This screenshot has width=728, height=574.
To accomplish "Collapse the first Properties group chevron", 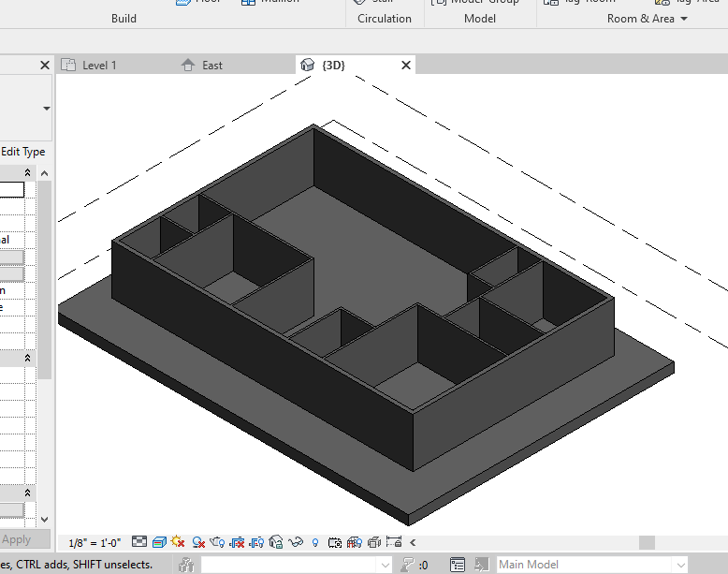I will point(27,172).
